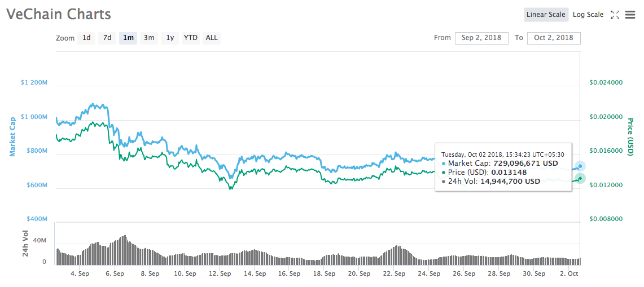Image resolution: width=644 pixels, height=287 pixels.
Task: Click the $0.016000 price label
Action: [x=606, y=151]
